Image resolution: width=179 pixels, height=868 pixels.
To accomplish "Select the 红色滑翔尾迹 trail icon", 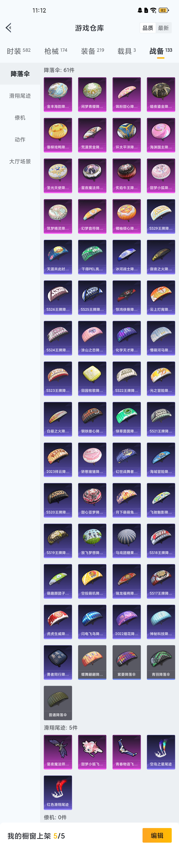I will pos(58,793).
